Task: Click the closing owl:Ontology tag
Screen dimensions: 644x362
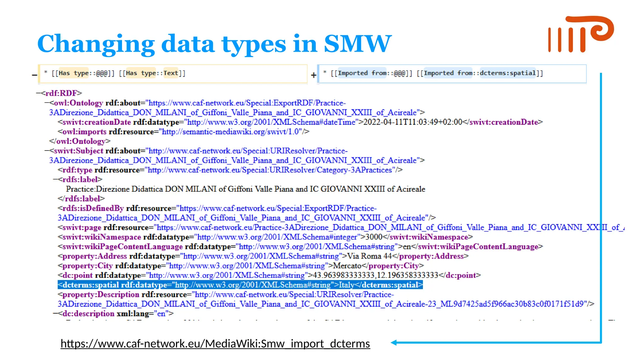Action: (80, 141)
